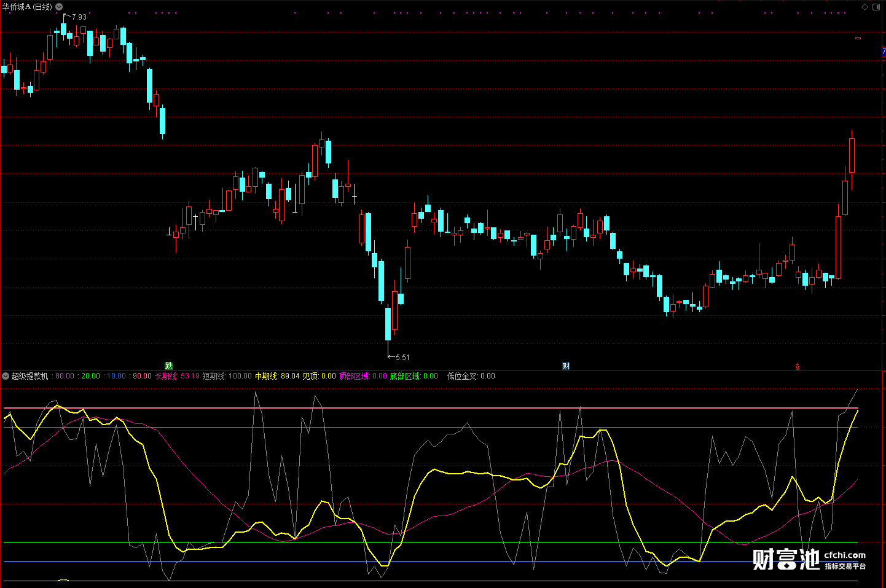Click the green 跌 marker on time axis

pos(169,366)
